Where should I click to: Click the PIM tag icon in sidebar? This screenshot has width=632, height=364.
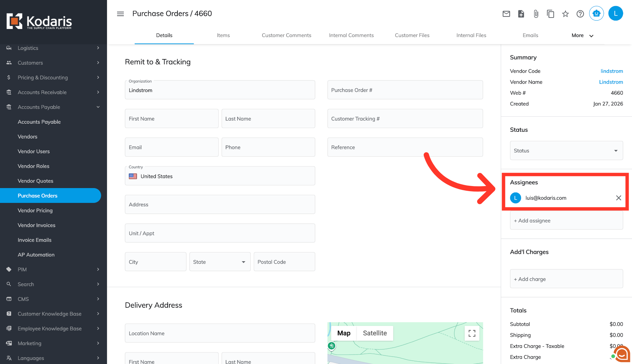point(9,269)
